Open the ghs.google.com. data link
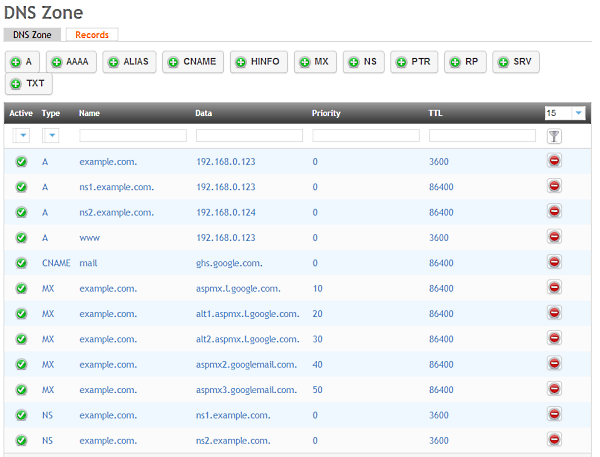 point(229,263)
